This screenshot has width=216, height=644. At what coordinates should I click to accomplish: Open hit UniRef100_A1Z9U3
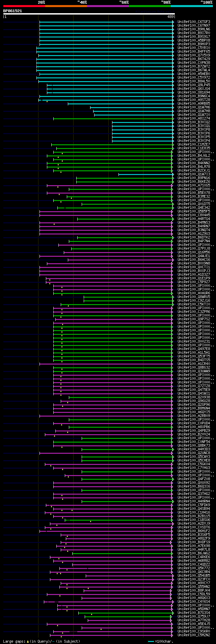[194, 233]
